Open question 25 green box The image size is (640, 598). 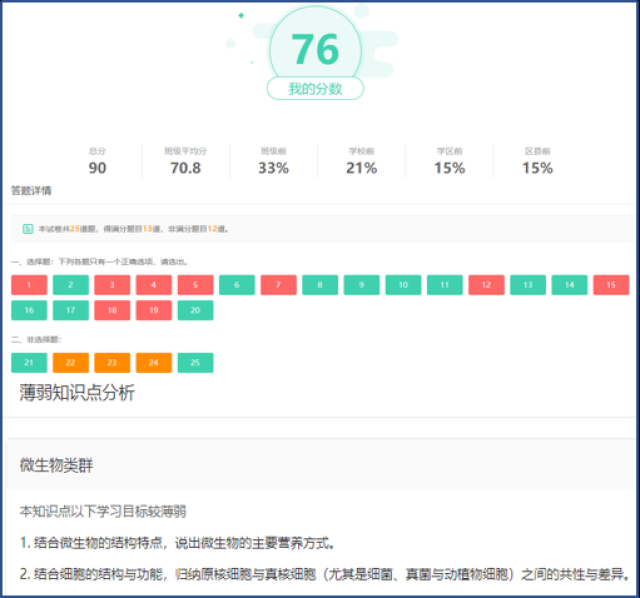(196, 363)
